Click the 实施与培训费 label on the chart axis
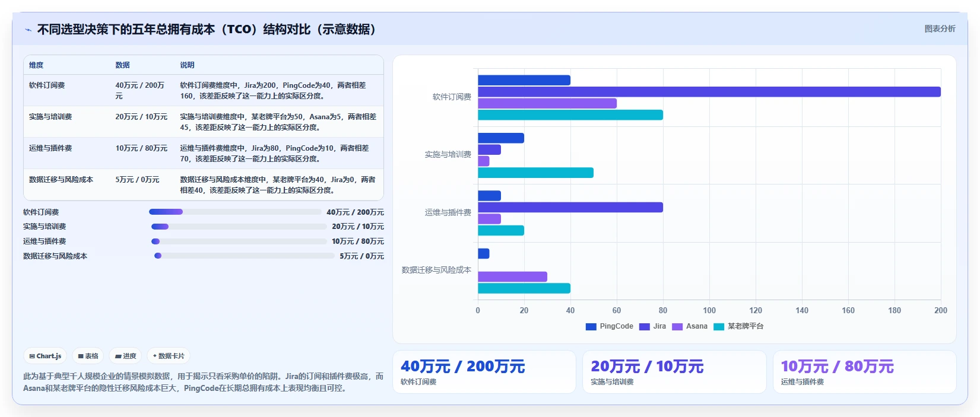This screenshot has width=980, height=417. 448,154
